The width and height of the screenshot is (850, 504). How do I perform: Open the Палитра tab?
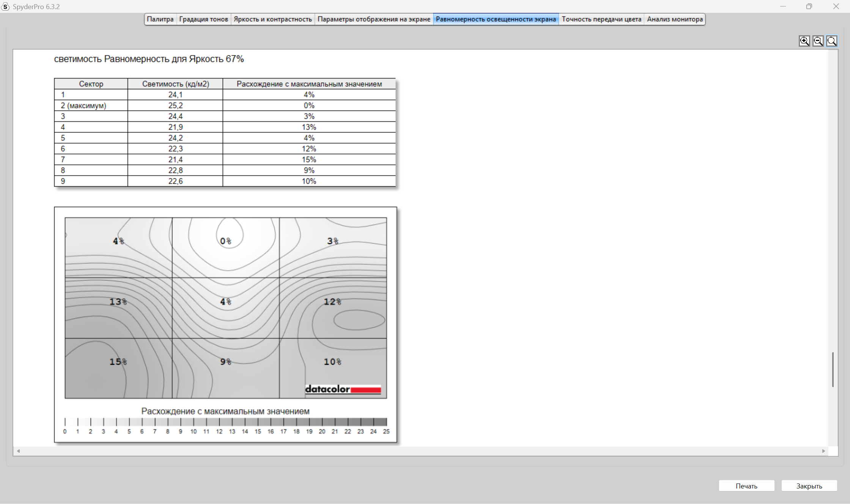[x=160, y=19]
